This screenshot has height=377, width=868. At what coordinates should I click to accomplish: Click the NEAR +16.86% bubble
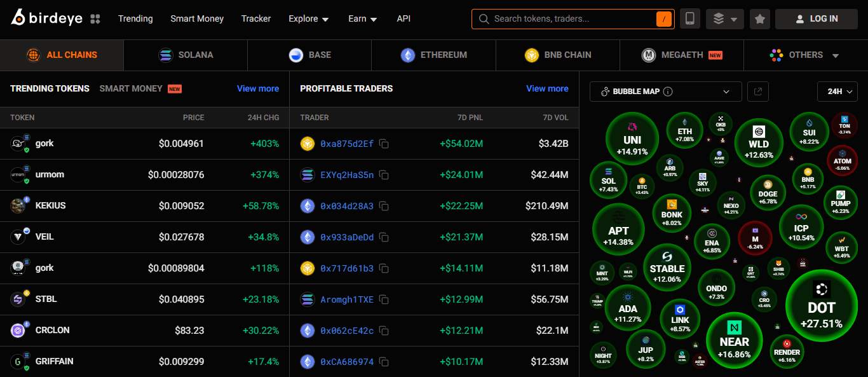pyautogui.click(x=735, y=340)
